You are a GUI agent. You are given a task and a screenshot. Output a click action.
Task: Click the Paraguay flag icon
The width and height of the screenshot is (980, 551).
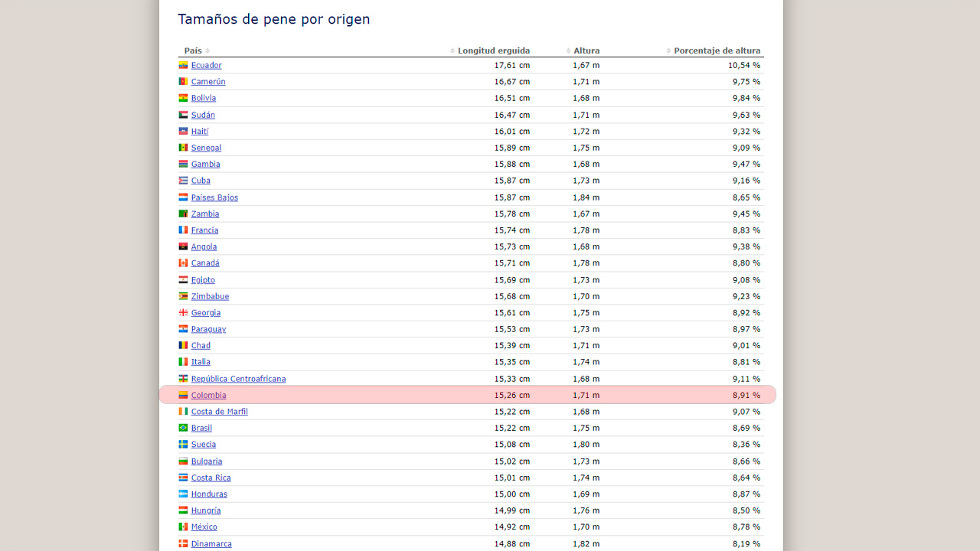[x=183, y=329]
